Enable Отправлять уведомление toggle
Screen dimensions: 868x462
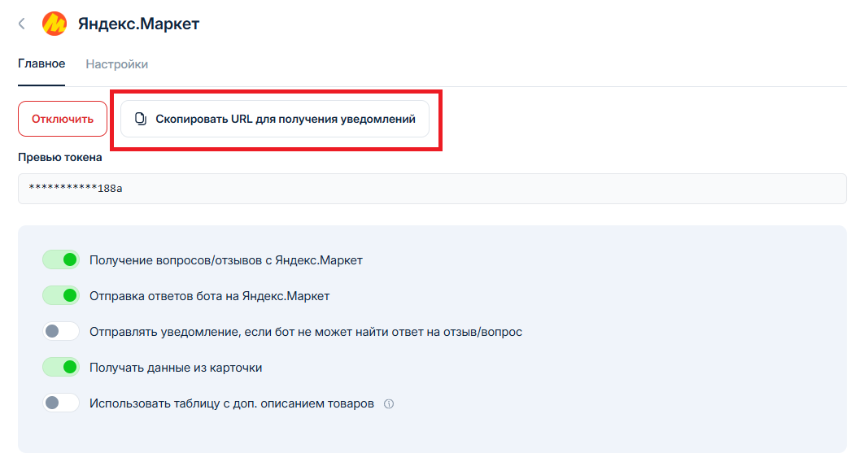coord(61,332)
